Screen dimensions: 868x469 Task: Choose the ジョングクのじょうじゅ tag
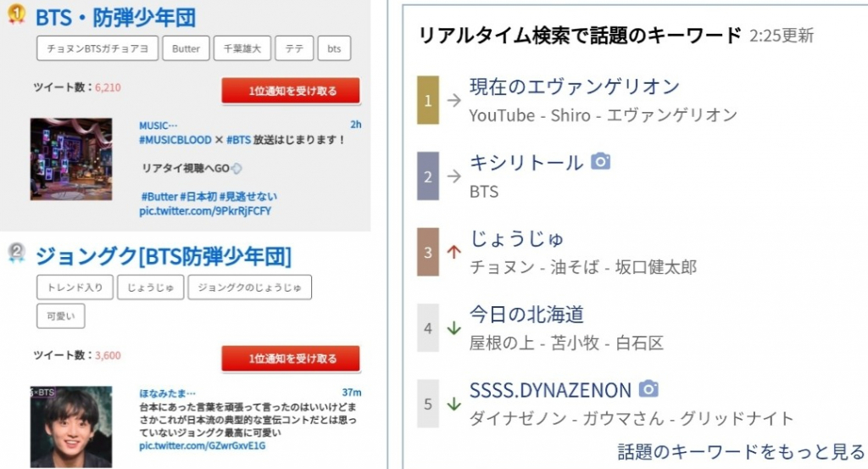(x=249, y=288)
